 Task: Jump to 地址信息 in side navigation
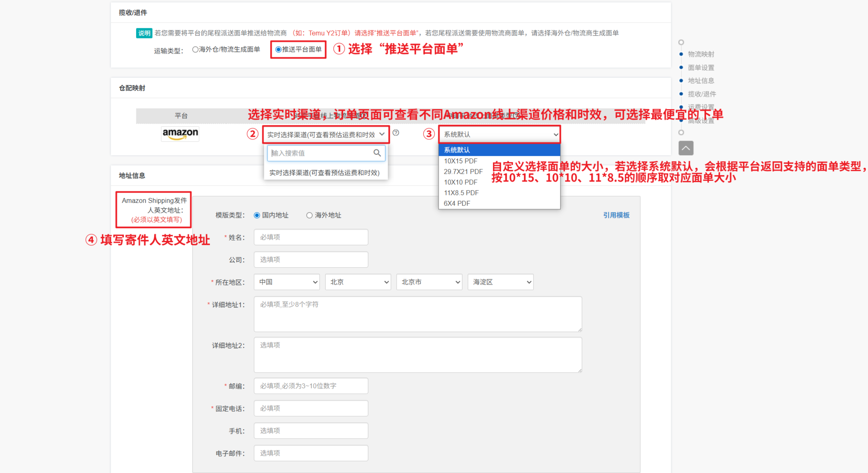tap(701, 81)
